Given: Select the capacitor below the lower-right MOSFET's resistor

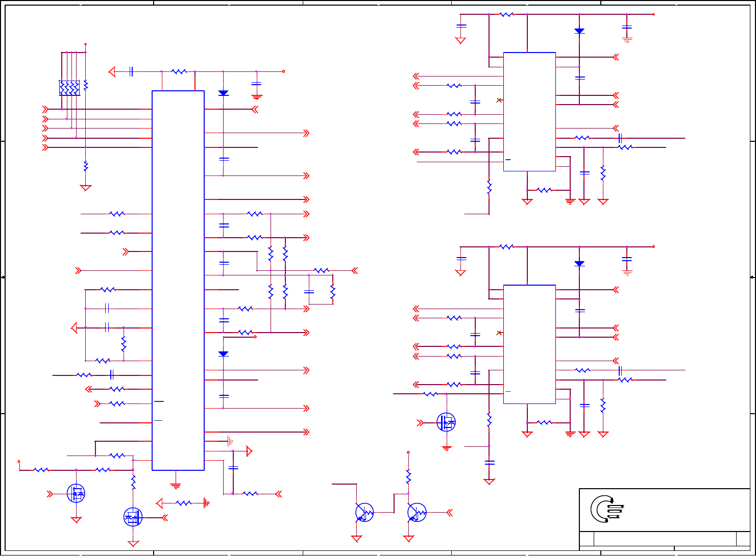Looking at the screenshot, I should click(x=490, y=463).
